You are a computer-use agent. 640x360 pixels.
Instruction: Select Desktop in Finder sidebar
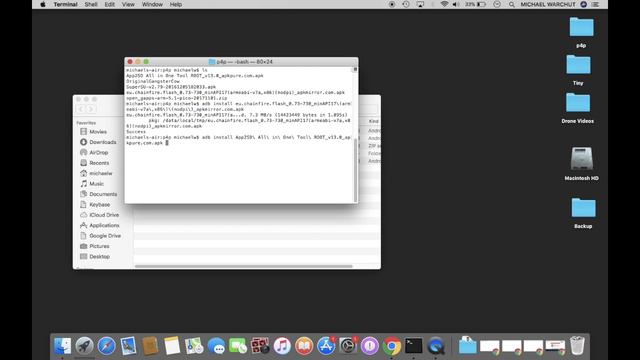(x=99, y=256)
